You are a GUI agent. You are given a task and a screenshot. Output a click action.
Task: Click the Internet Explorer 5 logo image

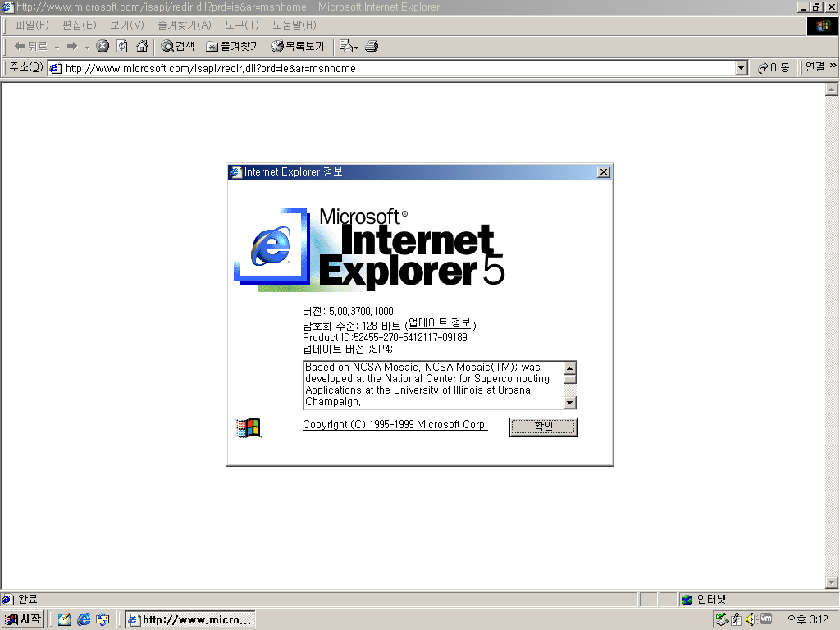(x=369, y=249)
